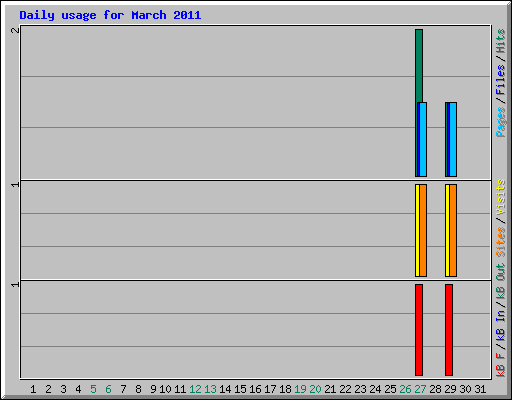Click the Pages legend label
Screen dimensions: 512x400
click(x=500, y=122)
